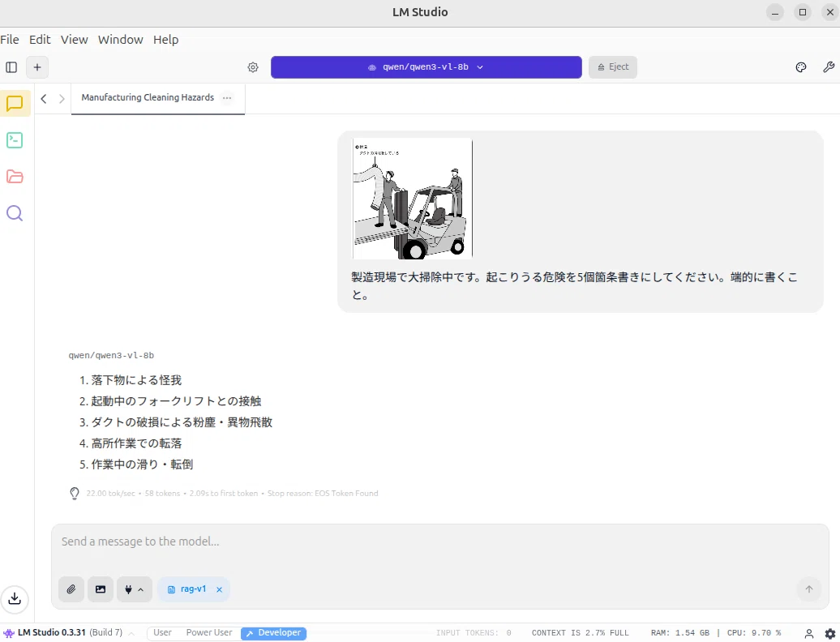Click RAM: 1.54 GB status entry
This screenshot has width=840, height=642.
[x=680, y=633]
